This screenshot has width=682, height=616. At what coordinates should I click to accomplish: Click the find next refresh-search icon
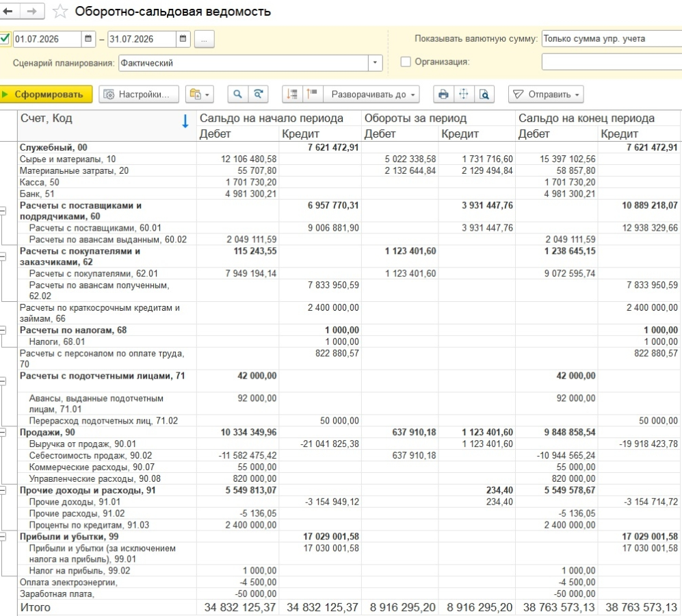click(259, 94)
